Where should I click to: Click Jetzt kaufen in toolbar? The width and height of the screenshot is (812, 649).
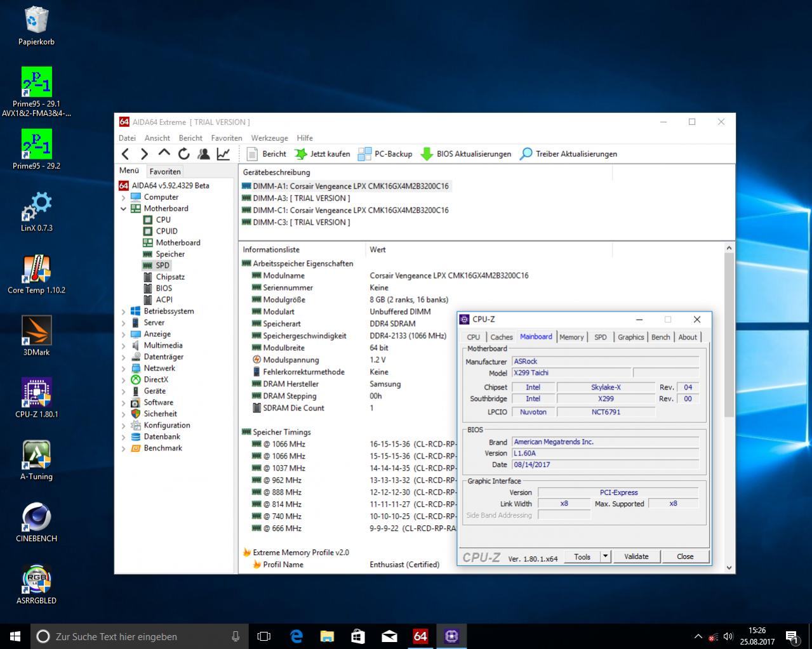(323, 154)
